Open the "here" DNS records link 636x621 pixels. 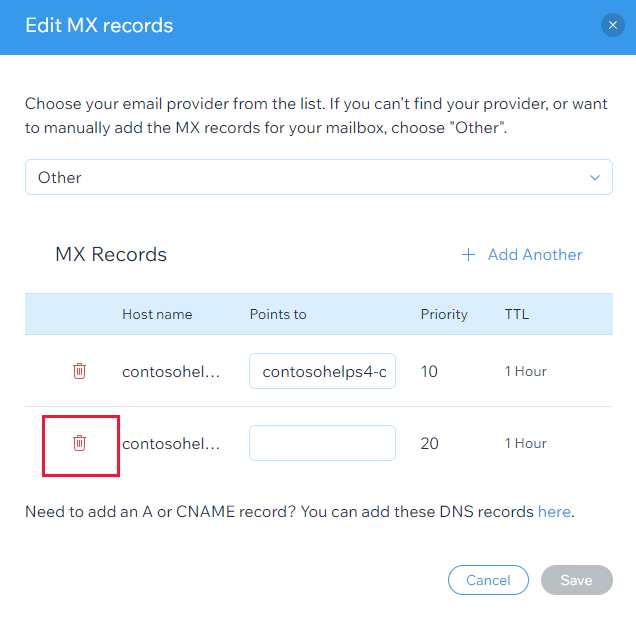point(554,512)
